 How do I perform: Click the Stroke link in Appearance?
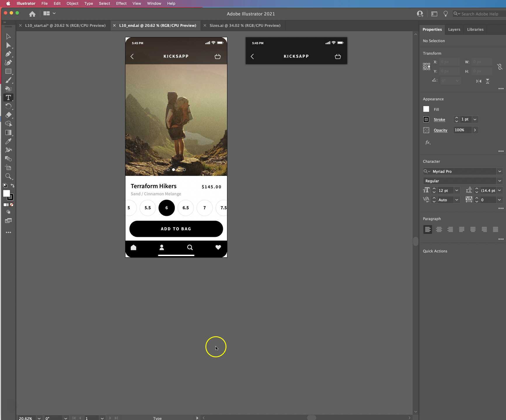(x=440, y=120)
